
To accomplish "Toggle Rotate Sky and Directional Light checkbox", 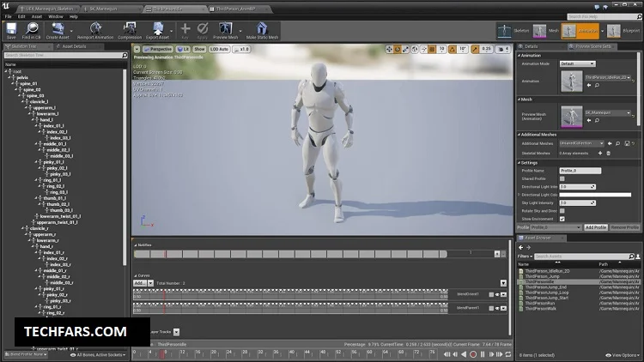I will coord(562,211).
